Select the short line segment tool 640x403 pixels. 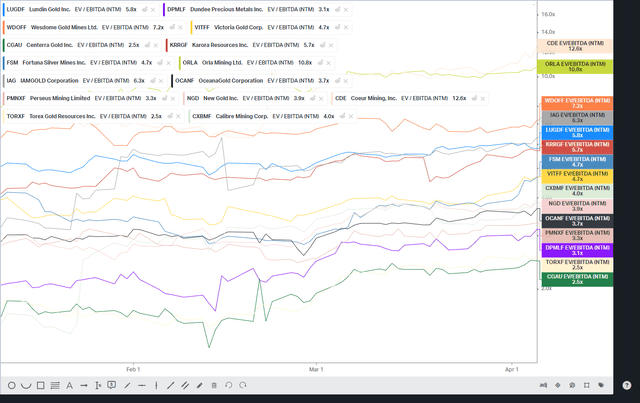click(x=127, y=385)
